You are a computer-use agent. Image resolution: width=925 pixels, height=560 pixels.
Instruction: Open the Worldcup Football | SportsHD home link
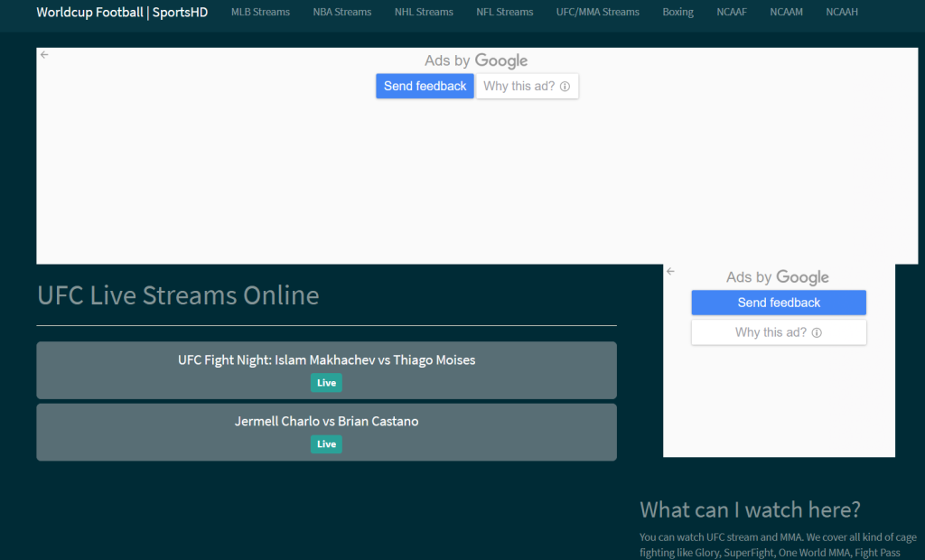[122, 13]
